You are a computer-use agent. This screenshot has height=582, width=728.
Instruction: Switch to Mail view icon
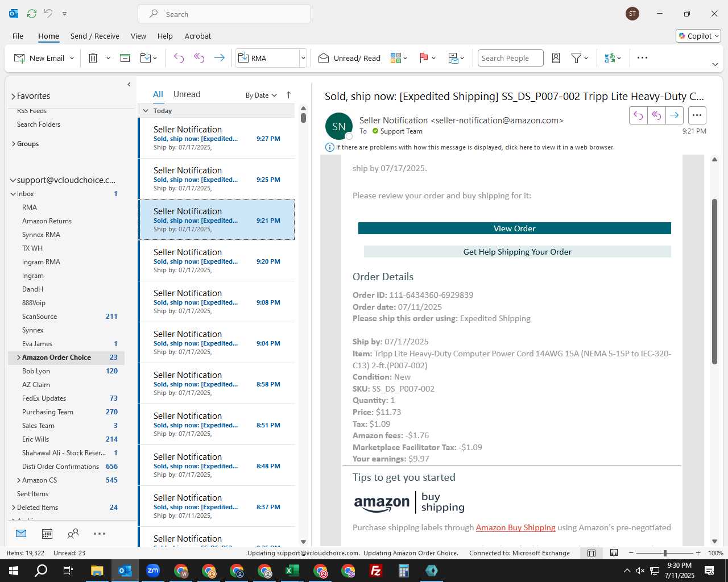[x=21, y=534]
